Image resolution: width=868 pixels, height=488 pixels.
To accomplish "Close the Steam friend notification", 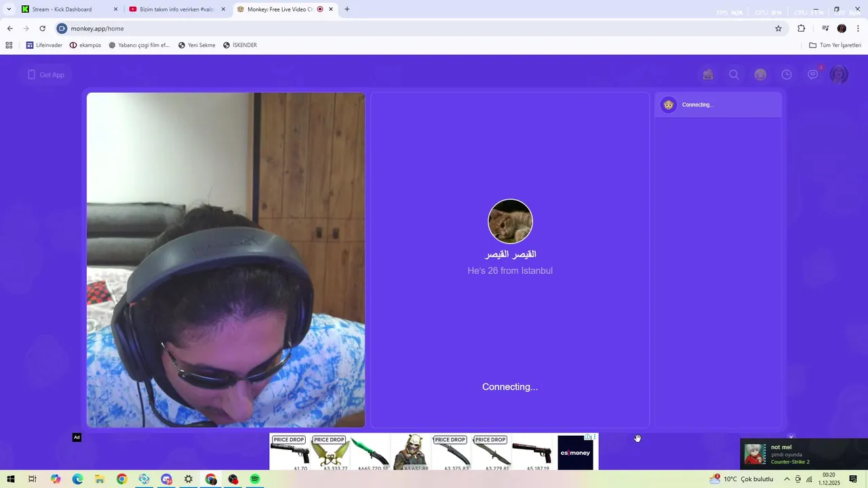I will click(791, 437).
